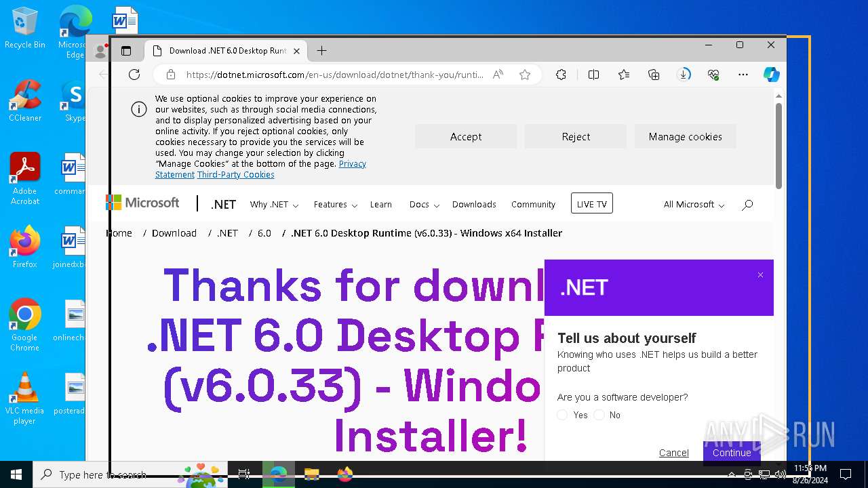Cancel the .NET survey
The image size is (868, 488).
tap(673, 453)
